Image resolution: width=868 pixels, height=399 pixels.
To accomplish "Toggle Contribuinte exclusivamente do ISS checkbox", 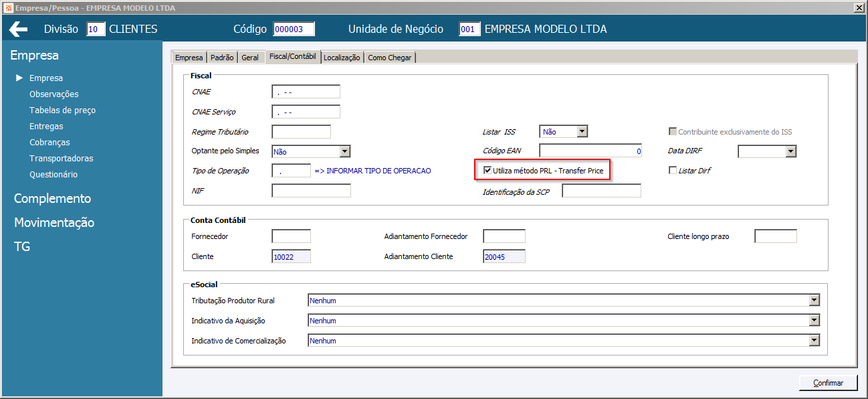I will pyautogui.click(x=673, y=132).
